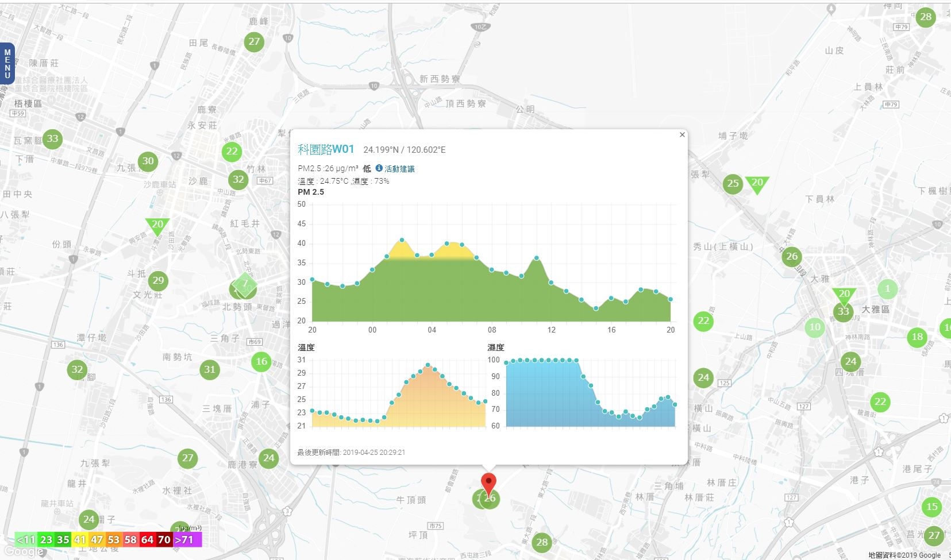
Task: Select marker 25 near 張犁
Action: [733, 184]
